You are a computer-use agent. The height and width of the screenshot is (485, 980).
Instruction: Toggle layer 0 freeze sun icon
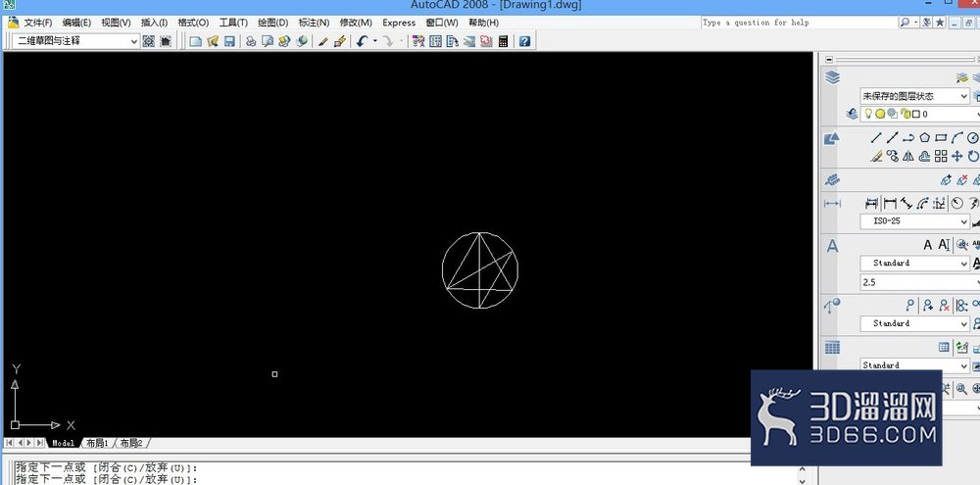pos(880,114)
